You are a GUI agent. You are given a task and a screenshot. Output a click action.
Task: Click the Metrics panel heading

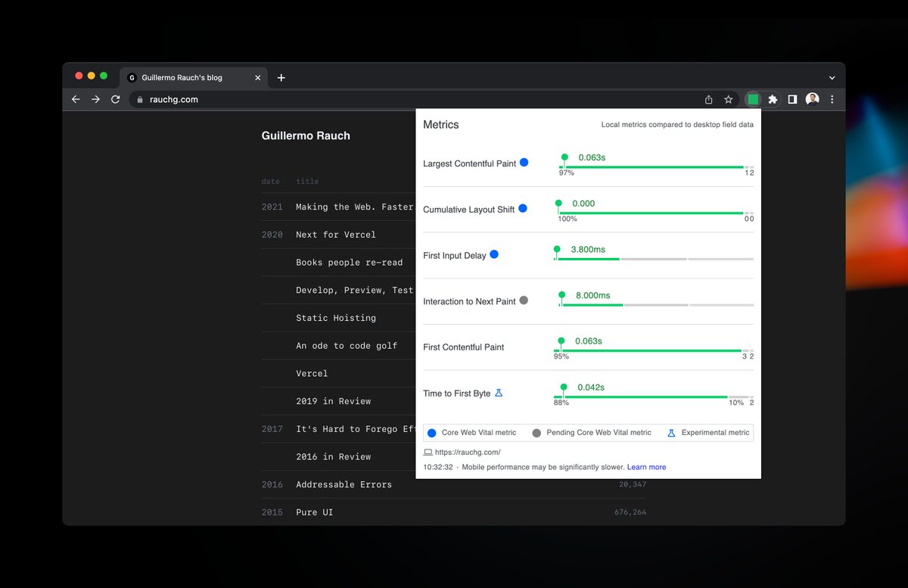coord(441,125)
